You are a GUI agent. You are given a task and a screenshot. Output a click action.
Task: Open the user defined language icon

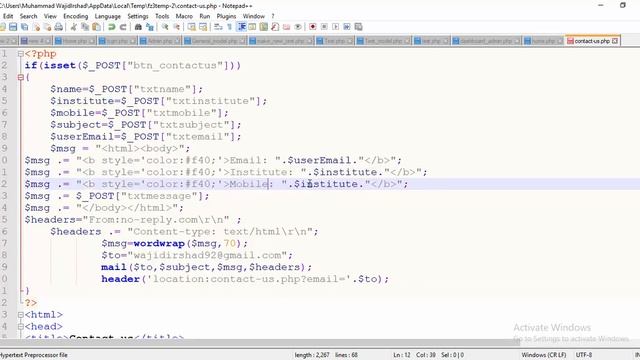click(x=252, y=27)
